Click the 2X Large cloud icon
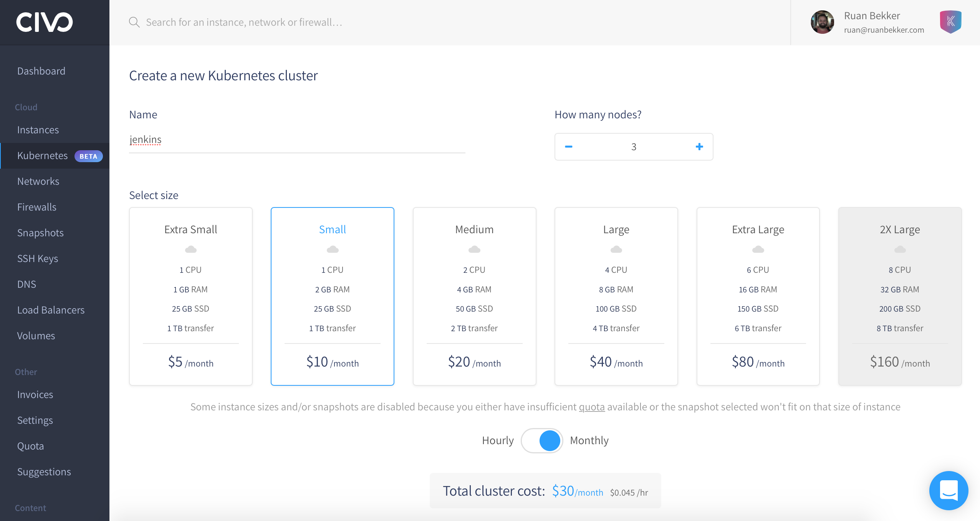The image size is (980, 521). pos(900,250)
